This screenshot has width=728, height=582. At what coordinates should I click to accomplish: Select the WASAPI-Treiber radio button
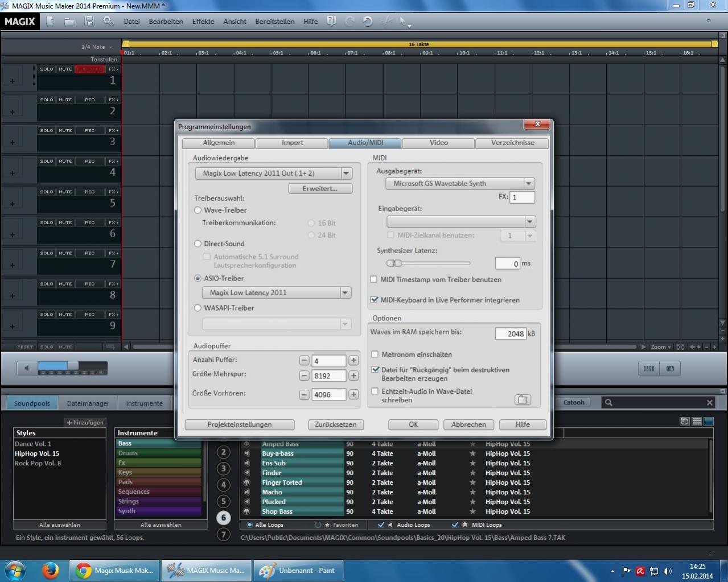(x=198, y=308)
